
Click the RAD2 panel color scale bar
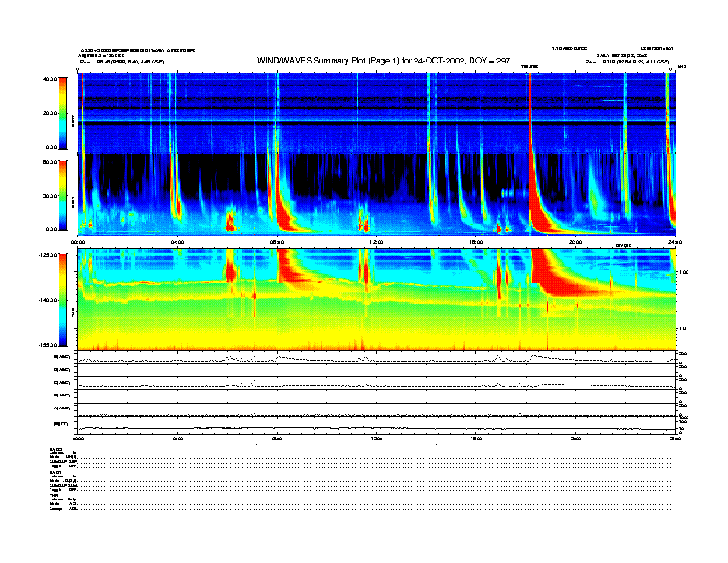[x=63, y=113]
